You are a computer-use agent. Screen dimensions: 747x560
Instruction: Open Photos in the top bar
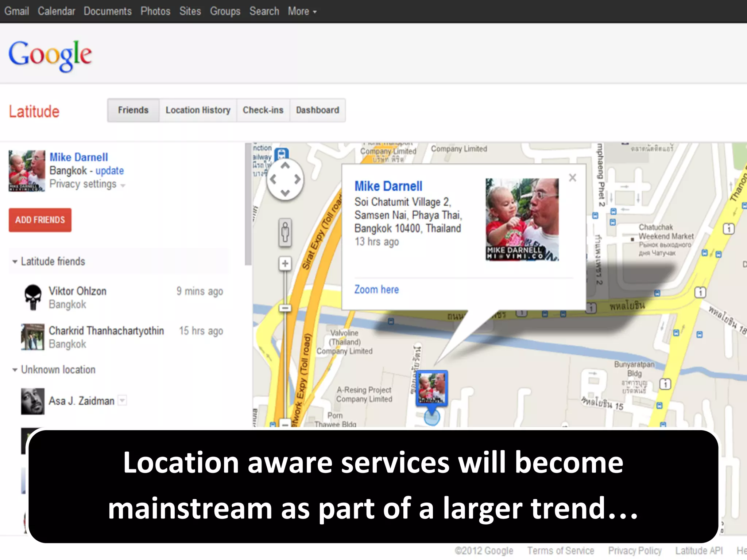(155, 11)
